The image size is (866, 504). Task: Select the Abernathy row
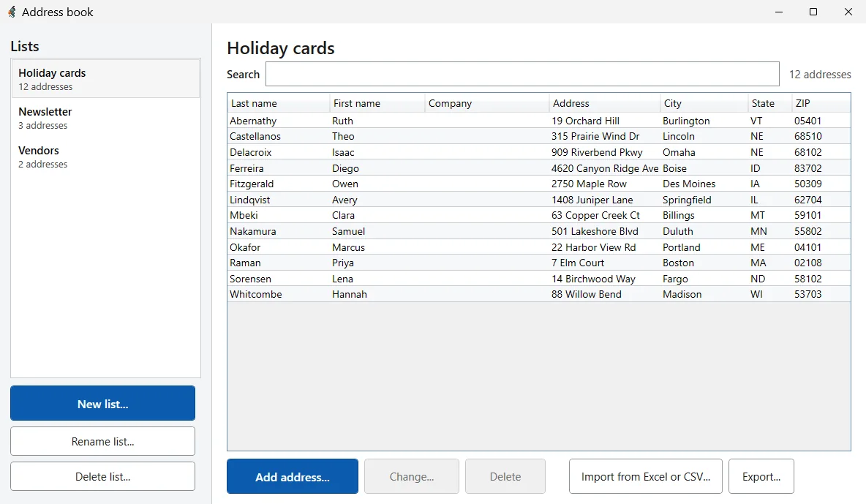tap(538, 121)
